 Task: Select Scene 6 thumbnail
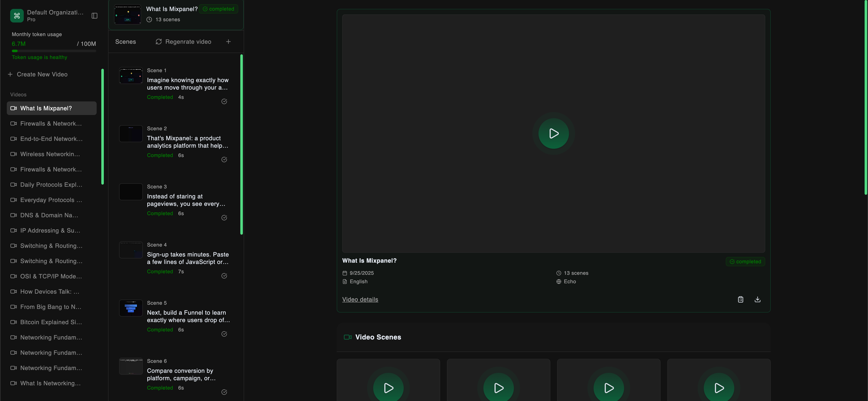(x=131, y=366)
